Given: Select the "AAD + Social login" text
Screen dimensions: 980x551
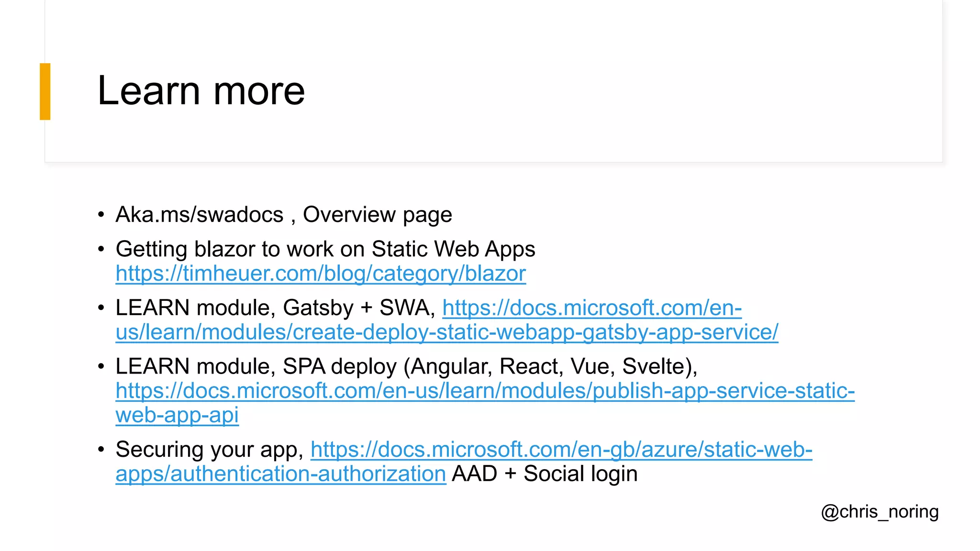Looking at the screenshot, I should (545, 474).
